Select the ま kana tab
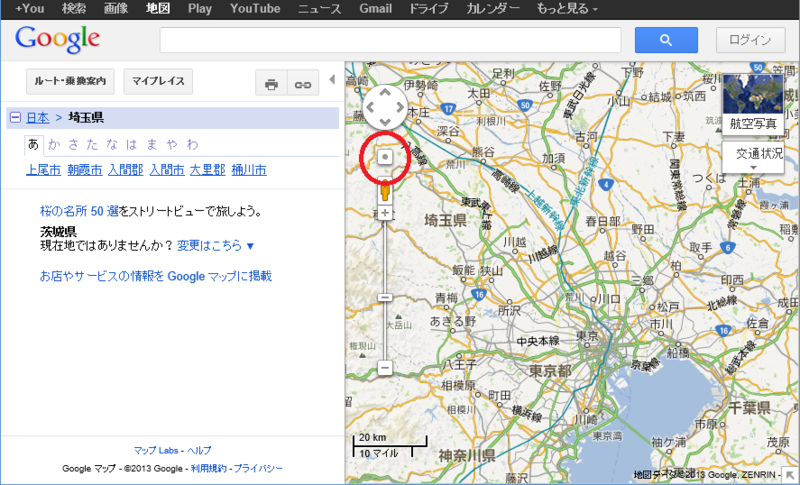 pyautogui.click(x=152, y=145)
